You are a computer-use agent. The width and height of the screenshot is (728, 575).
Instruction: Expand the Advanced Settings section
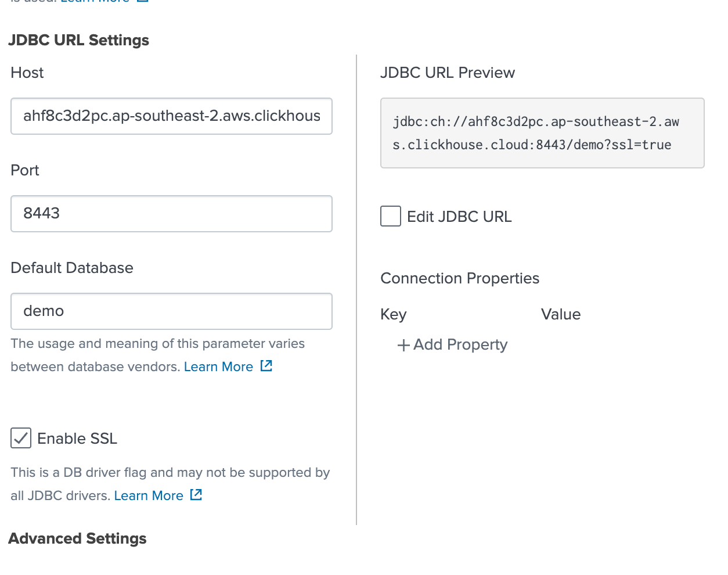click(77, 538)
